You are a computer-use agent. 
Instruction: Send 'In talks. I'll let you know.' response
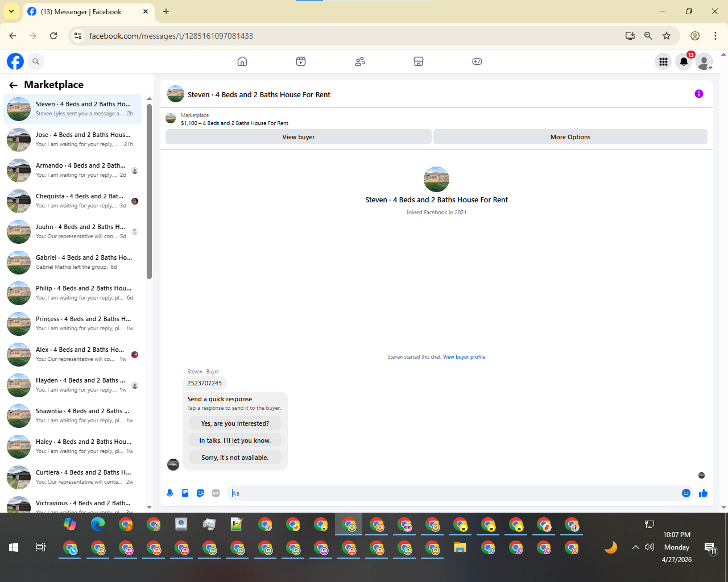[x=235, y=440]
